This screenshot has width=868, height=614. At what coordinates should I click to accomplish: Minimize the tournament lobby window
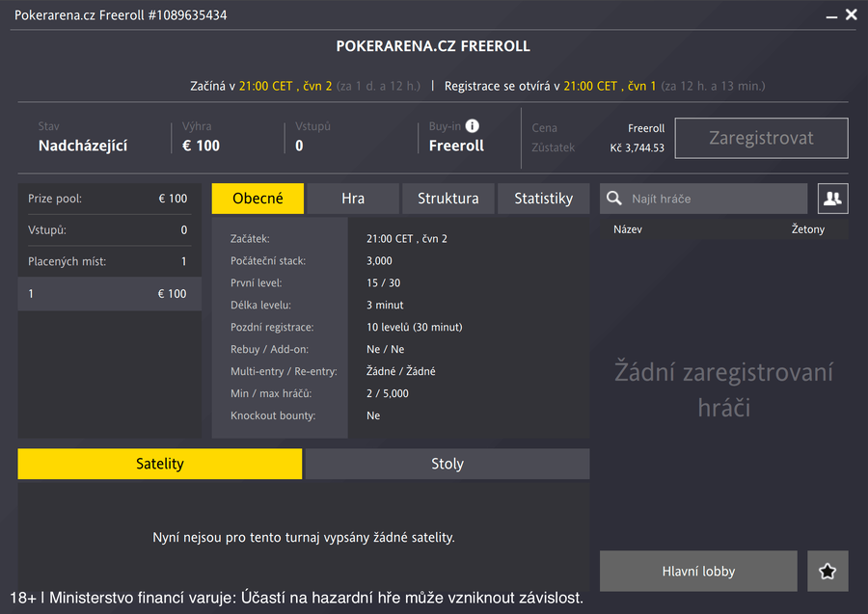[x=831, y=16]
